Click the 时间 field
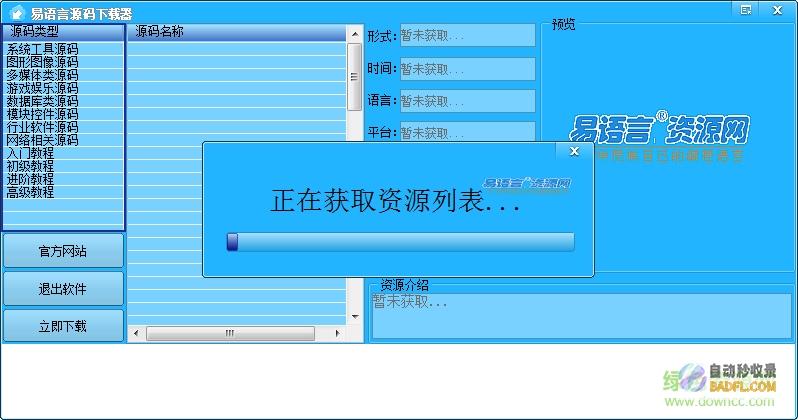Screen dimensions: 798x420 467,69
